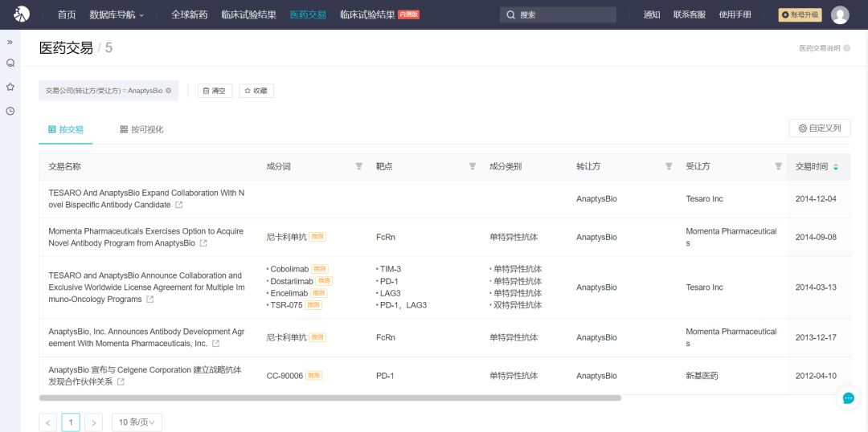Open external link for TESARO Expand Collaboration deal

(x=178, y=205)
